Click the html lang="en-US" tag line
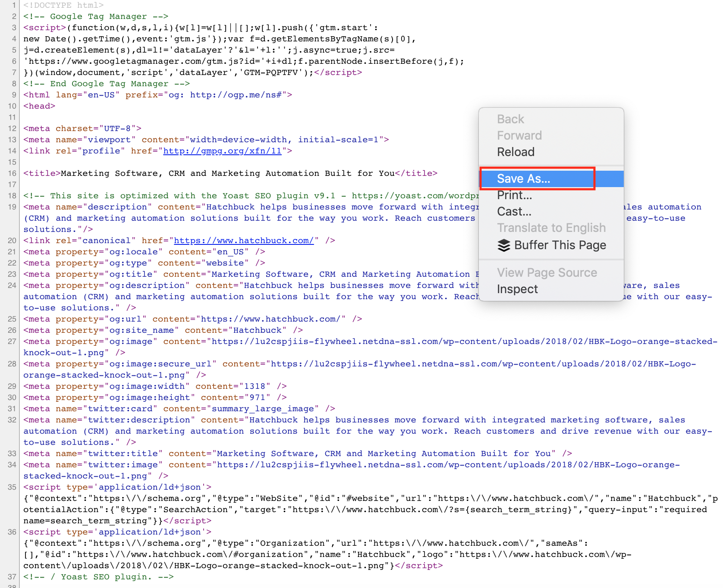The image size is (723, 588). pos(158,95)
